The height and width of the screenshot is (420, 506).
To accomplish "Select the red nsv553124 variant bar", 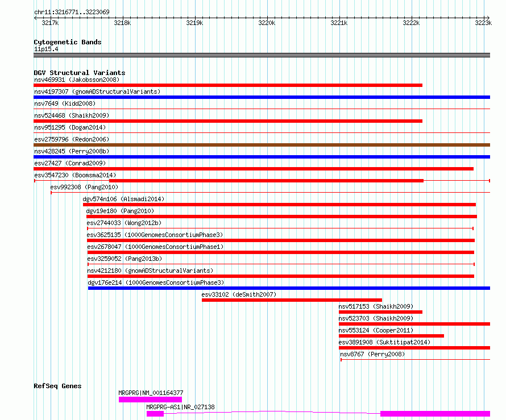I will pyautogui.click(x=392, y=336).
